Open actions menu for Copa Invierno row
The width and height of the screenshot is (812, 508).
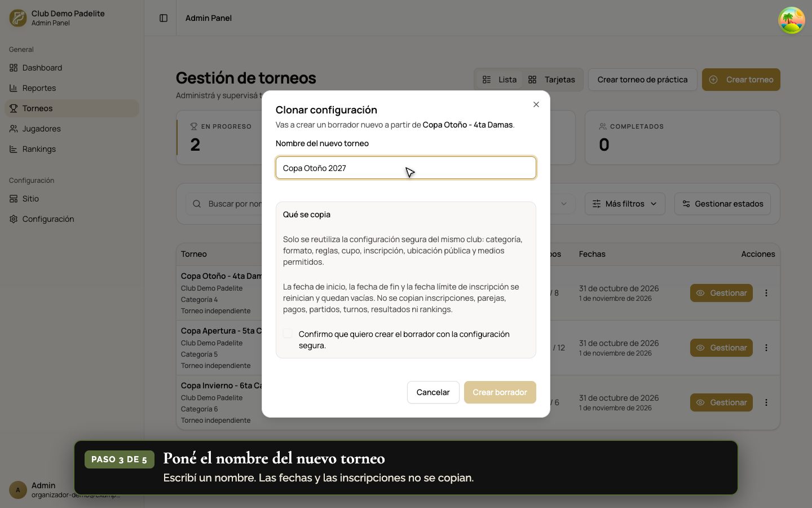766,402
